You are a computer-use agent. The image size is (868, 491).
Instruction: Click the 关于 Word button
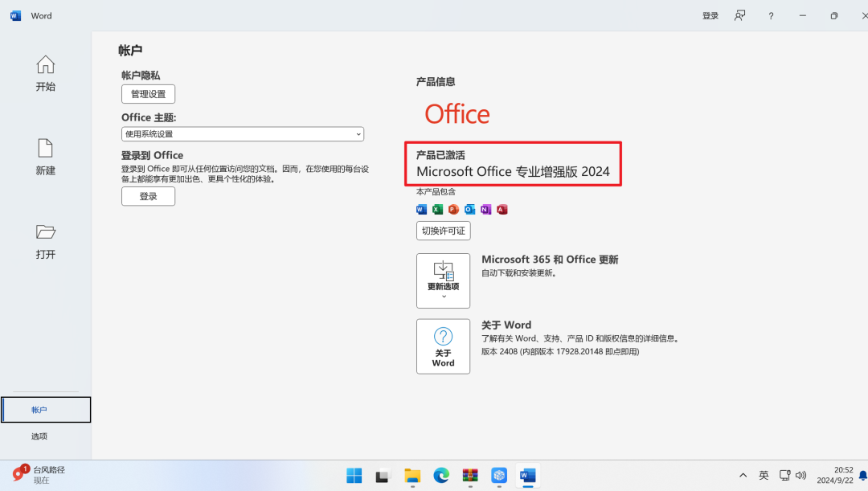(444, 346)
